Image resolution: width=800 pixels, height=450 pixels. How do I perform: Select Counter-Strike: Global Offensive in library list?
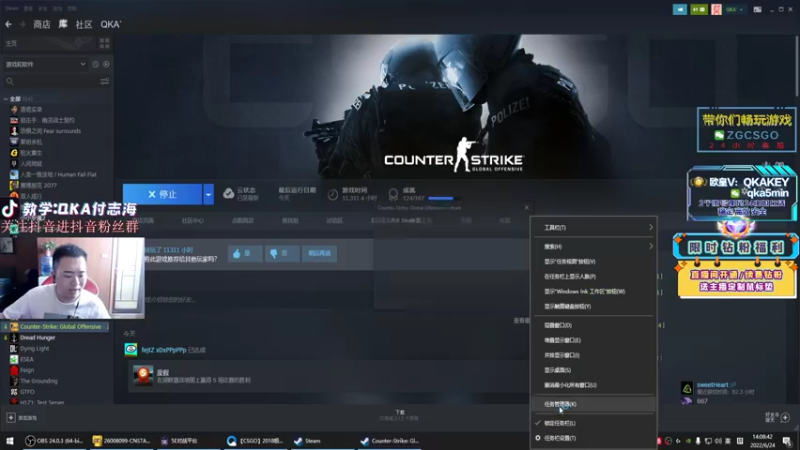click(60, 327)
